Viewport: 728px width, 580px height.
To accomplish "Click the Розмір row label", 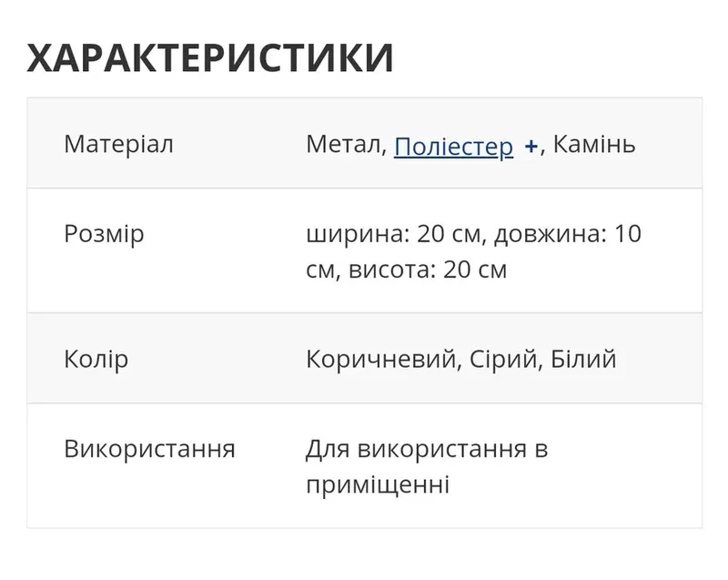I will (104, 234).
